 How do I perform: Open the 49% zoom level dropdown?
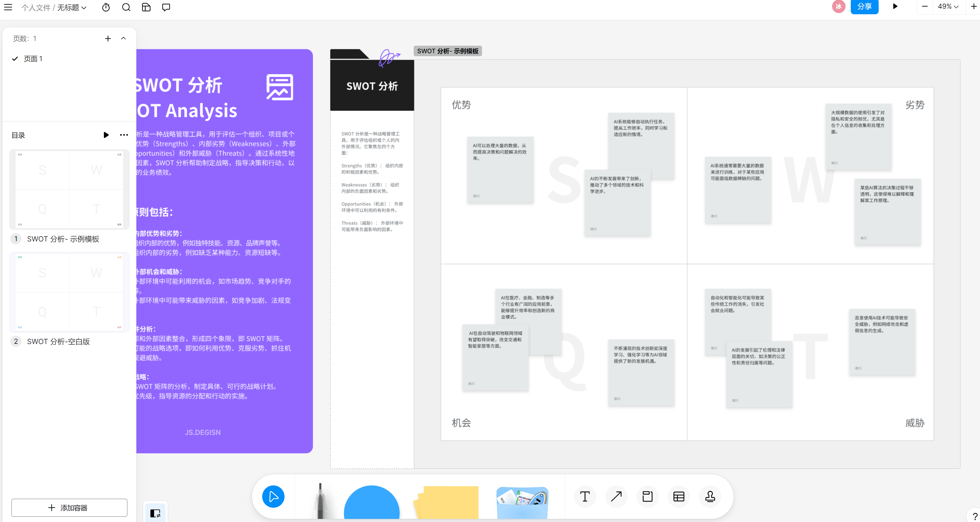click(x=948, y=7)
